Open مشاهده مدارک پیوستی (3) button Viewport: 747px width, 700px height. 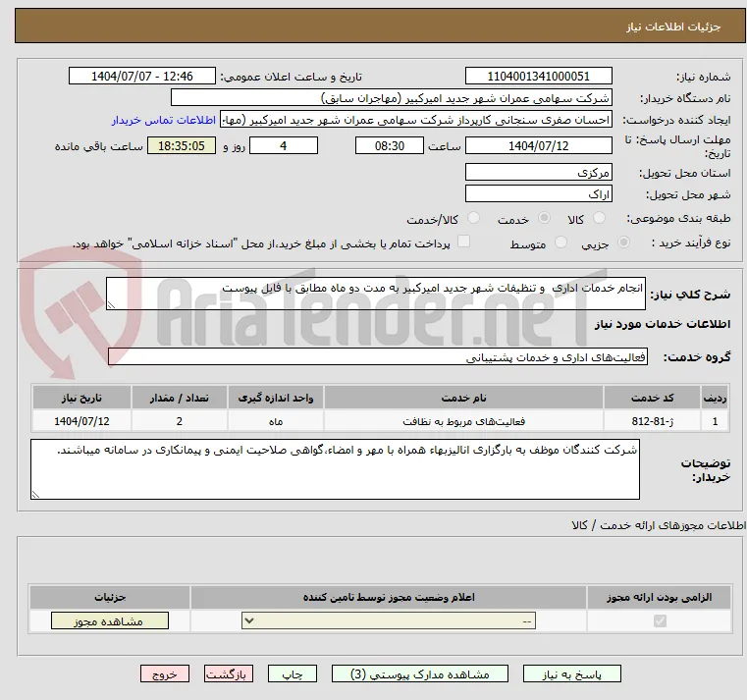pos(420,673)
